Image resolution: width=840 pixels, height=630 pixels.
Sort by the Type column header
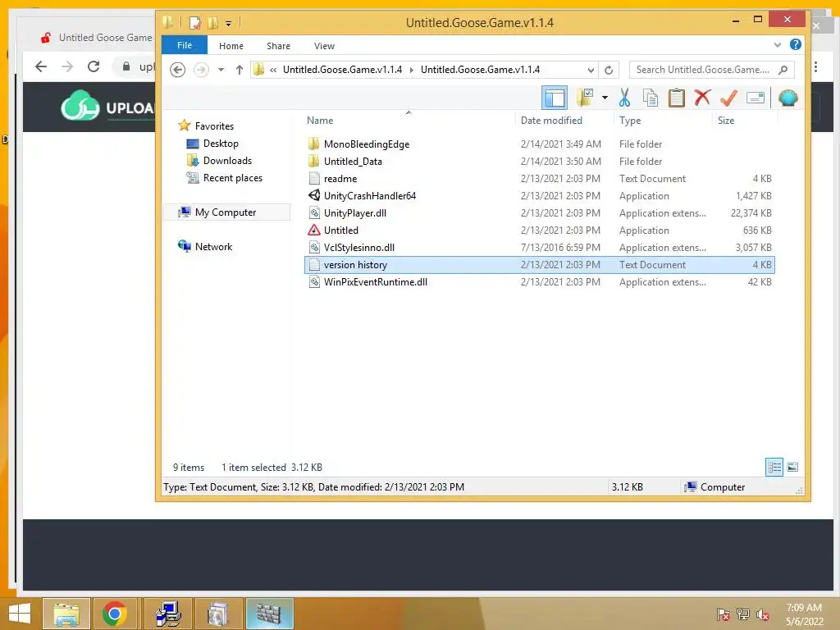[x=630, y=121]
